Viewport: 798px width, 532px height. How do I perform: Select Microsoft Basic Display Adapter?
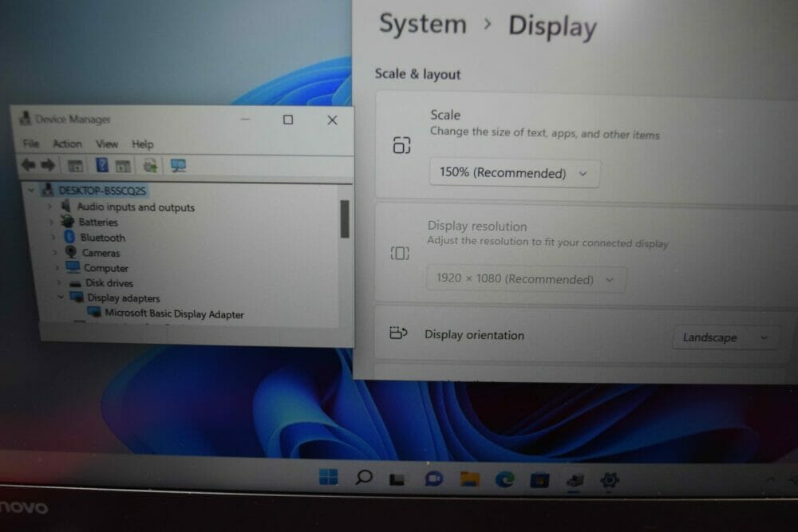pyautogui.click(x=174, y=314)
